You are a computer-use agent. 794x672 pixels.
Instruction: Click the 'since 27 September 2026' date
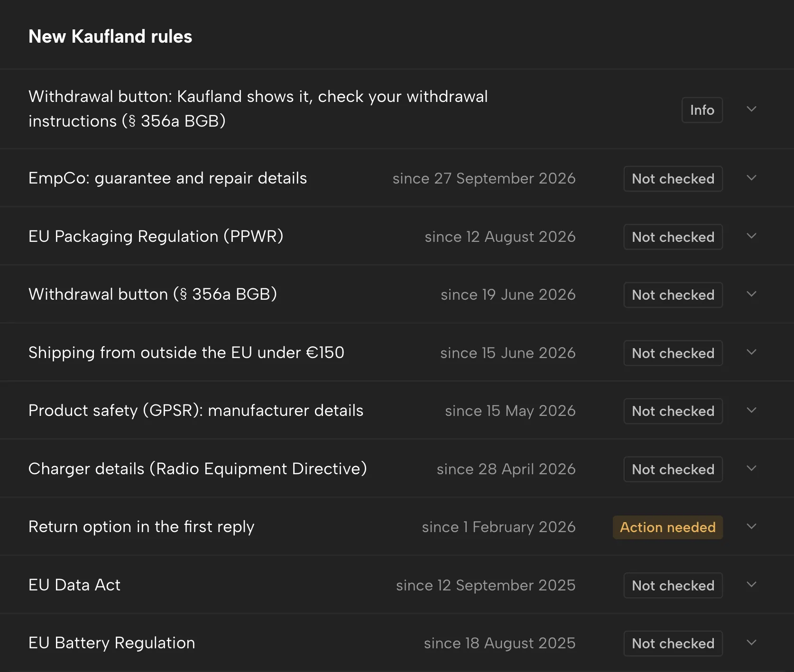[x=484, y=178]
